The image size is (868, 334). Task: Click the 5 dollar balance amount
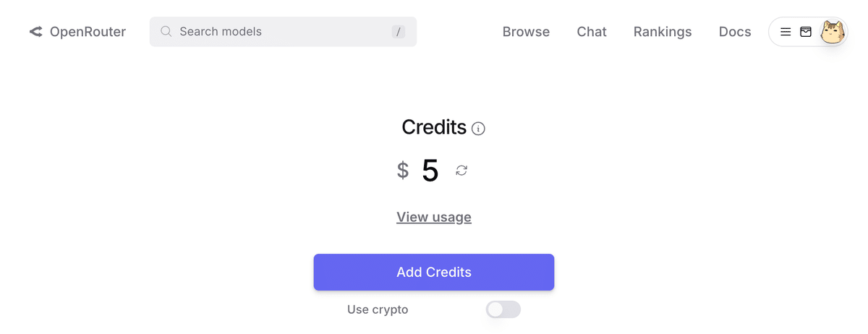pos(430,171)
